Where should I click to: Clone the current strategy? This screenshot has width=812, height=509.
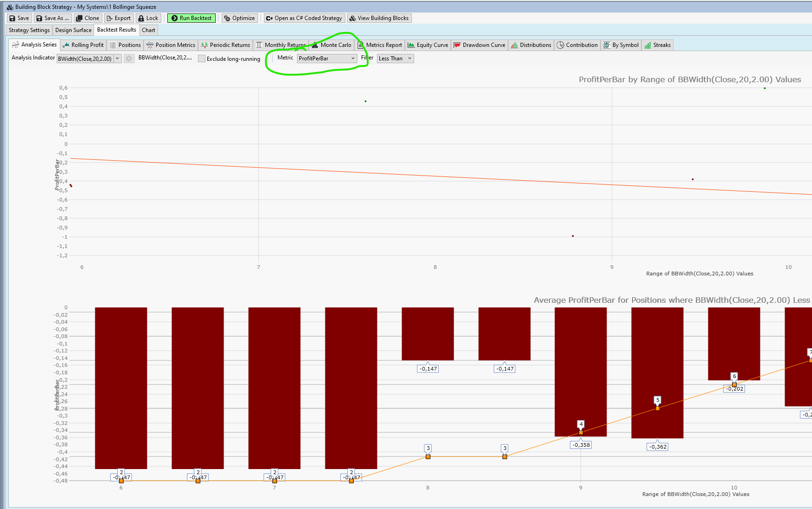87,18
